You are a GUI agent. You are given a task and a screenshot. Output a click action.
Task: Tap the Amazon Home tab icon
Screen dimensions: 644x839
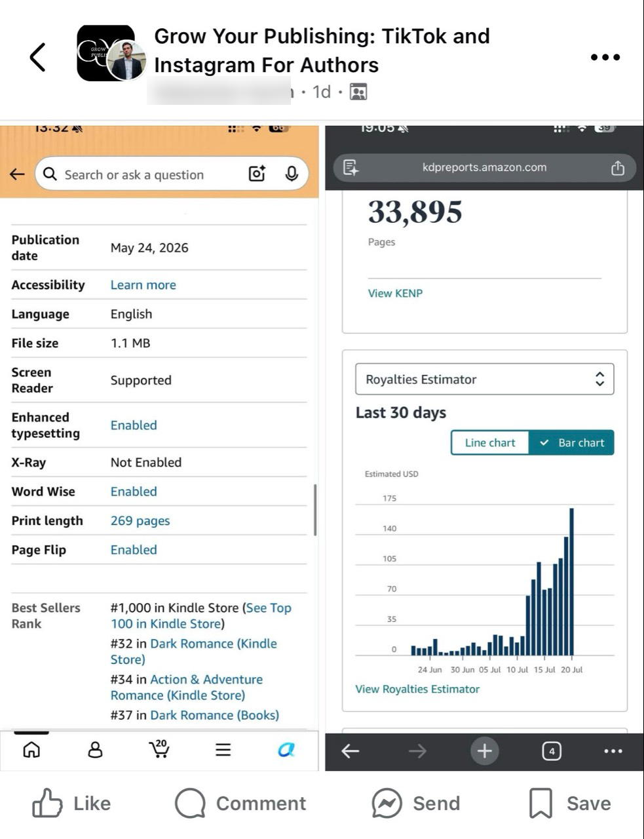(31, 750)
